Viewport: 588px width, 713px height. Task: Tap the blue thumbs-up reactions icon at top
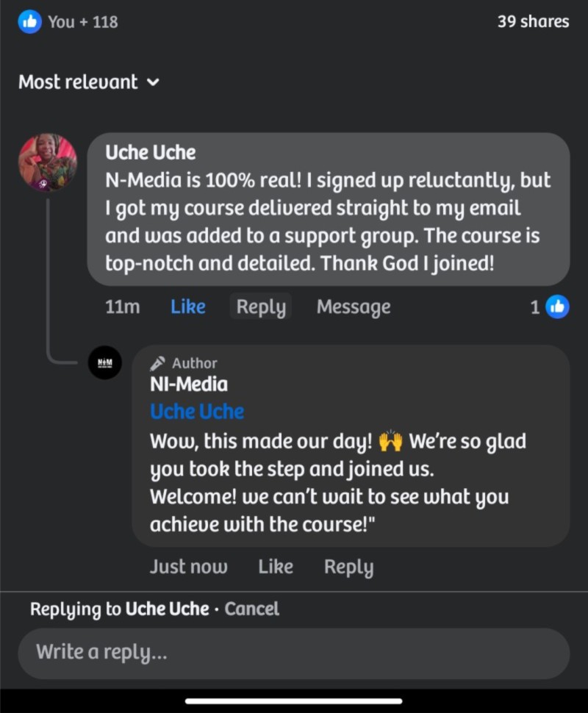click(29, 21)
